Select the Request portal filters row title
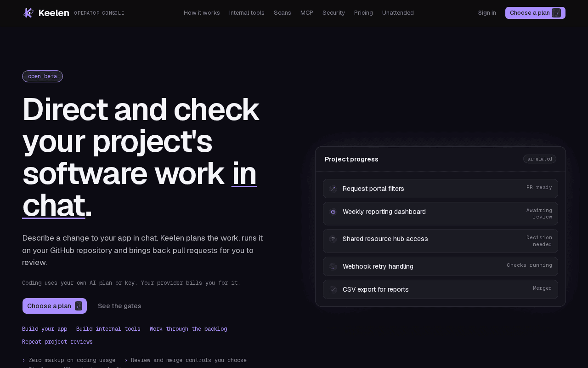Image resolution: width=588 pixels, height=368 pixels. coord(373,189)
